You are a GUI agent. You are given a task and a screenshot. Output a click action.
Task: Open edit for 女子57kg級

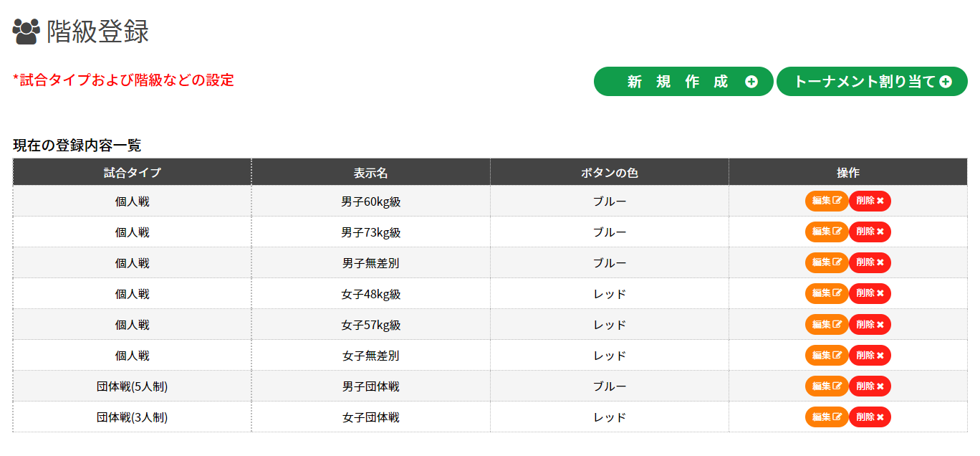coord(826,325)
